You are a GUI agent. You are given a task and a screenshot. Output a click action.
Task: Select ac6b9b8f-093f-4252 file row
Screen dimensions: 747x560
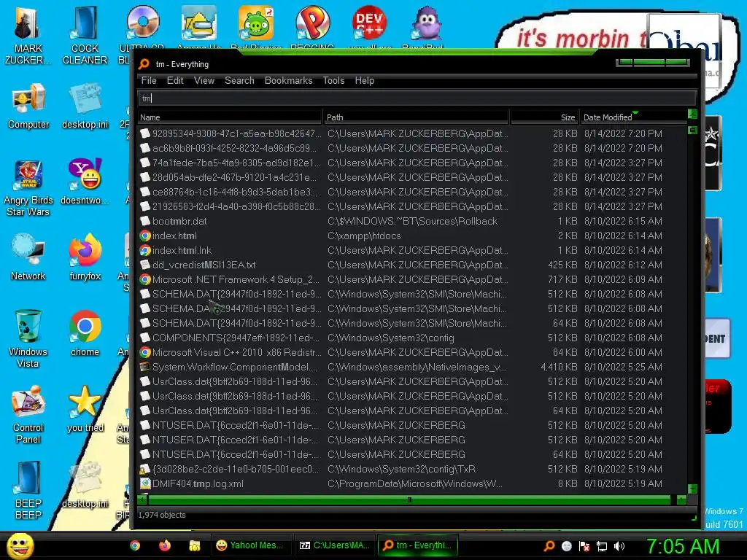pyautogui.click(x=412, y=148)
